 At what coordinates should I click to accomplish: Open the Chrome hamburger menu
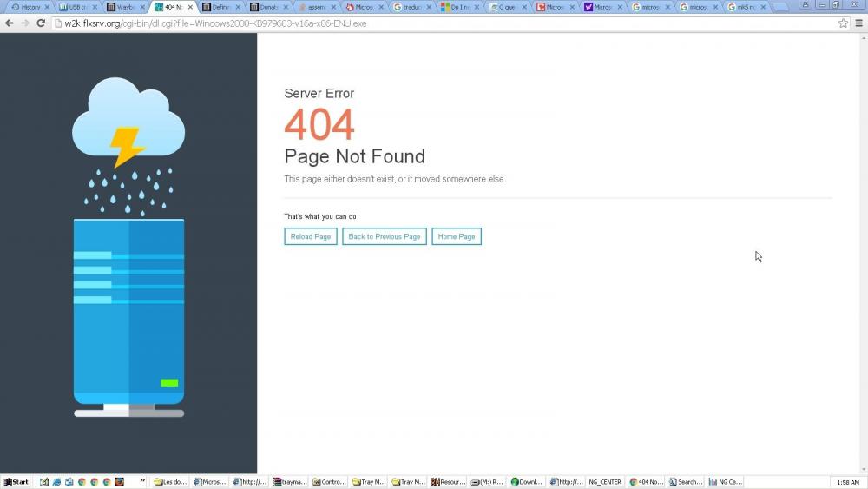[x=858, y=23]
